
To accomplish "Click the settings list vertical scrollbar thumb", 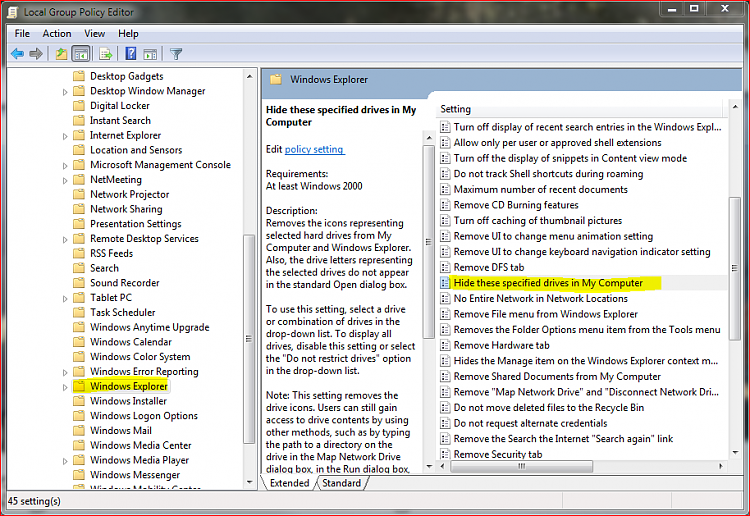I will tap(735, 268).
